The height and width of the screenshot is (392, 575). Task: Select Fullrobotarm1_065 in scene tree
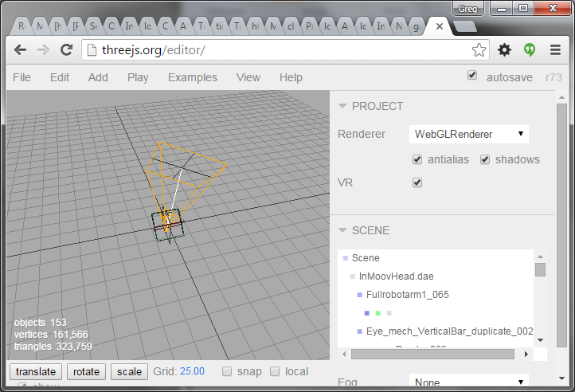pyautogui.click(x=407, y=295)
